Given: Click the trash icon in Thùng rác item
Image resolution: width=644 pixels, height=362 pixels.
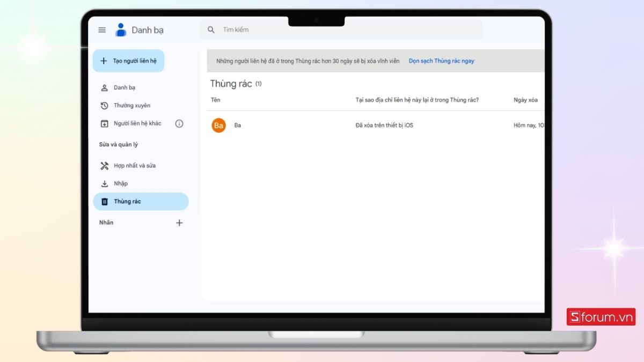Looking at the screenshot, I should 105,202.
